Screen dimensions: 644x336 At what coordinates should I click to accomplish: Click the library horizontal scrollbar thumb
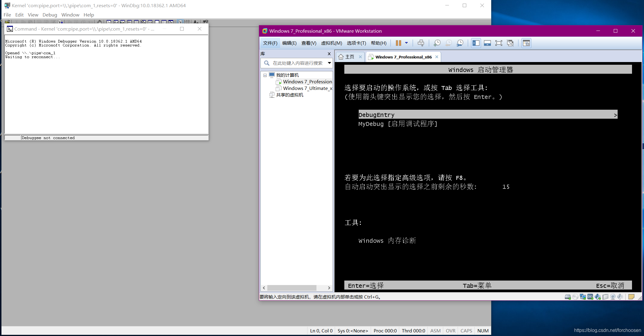click(x=292, y=288)
